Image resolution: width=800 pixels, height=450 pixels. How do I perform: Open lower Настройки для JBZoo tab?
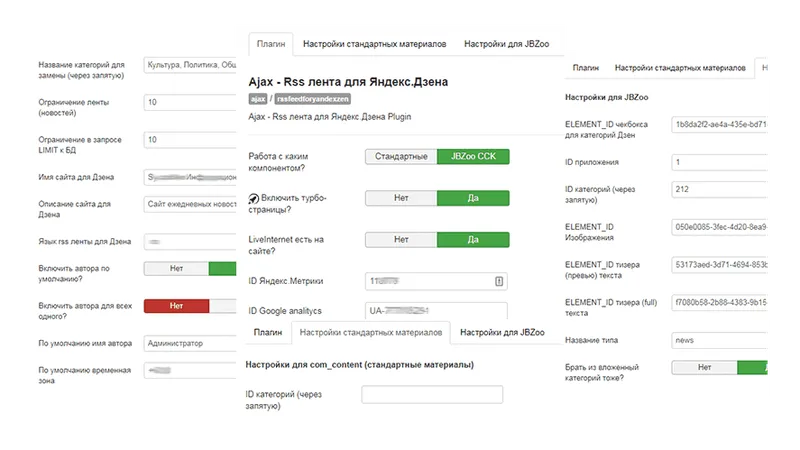[503, 332]
